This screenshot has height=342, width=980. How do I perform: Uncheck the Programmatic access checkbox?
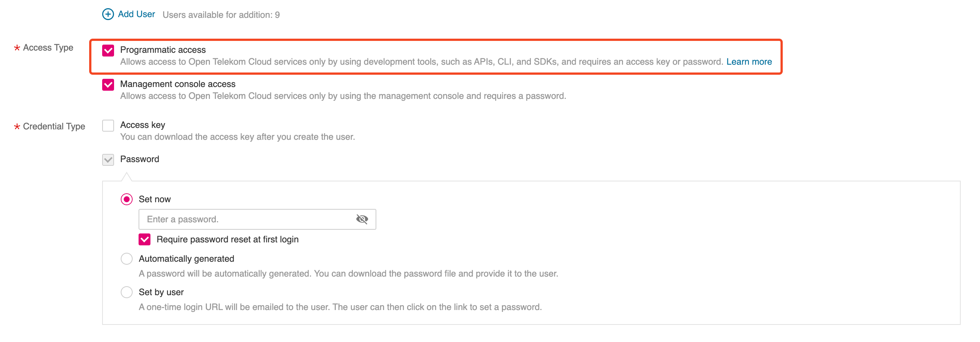(108, 50)
